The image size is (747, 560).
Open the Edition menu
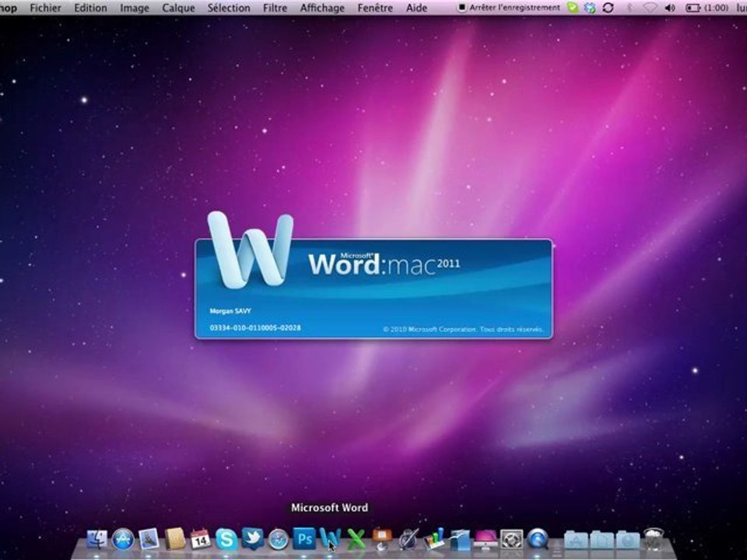coord(90,8)
